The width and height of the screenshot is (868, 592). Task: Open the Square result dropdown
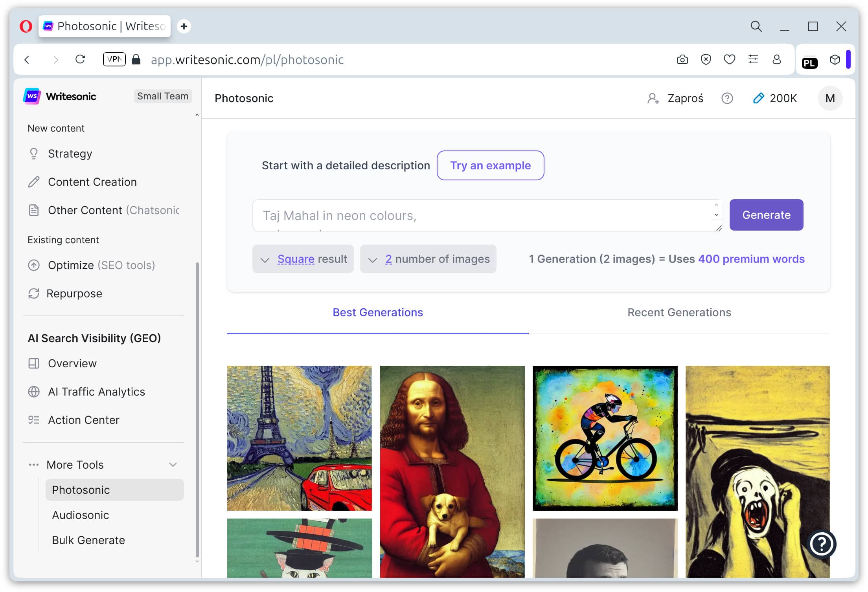[303, 259]
